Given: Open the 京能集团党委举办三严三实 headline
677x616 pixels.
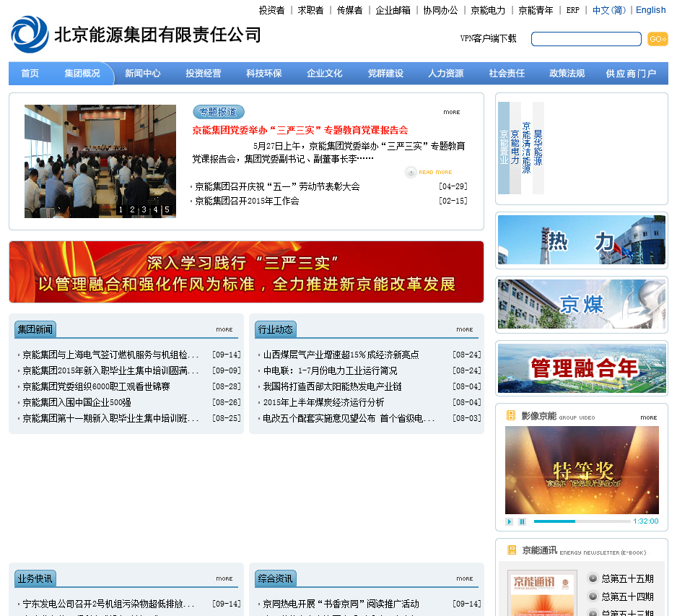Looking at the screenshot, I should click(x=300, y=130).
